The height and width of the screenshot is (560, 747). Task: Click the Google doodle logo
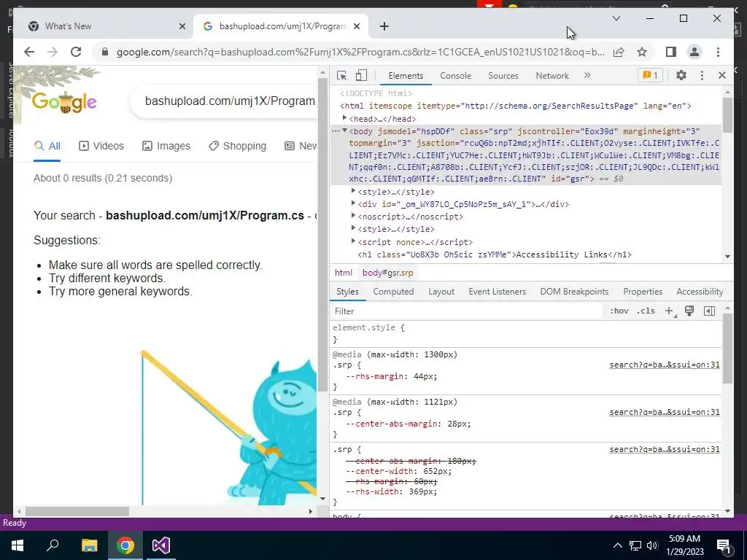(x=64, y=101)
